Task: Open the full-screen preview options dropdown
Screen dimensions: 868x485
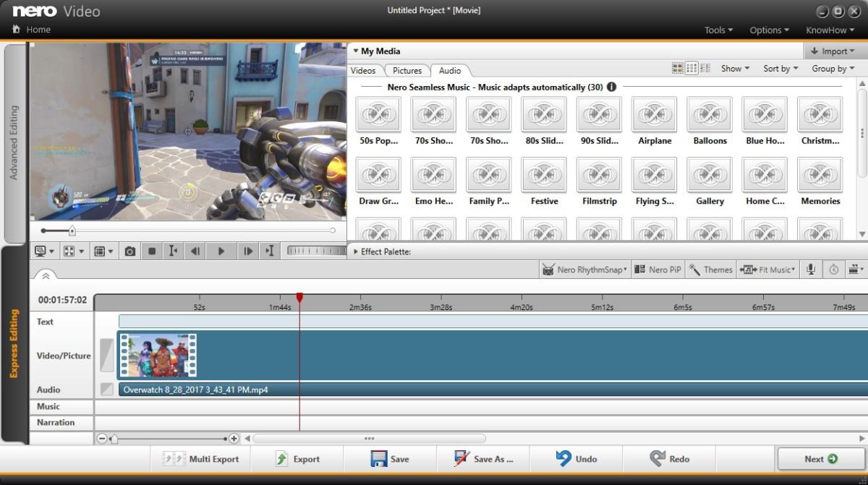Action: click(x=74, y=252)
